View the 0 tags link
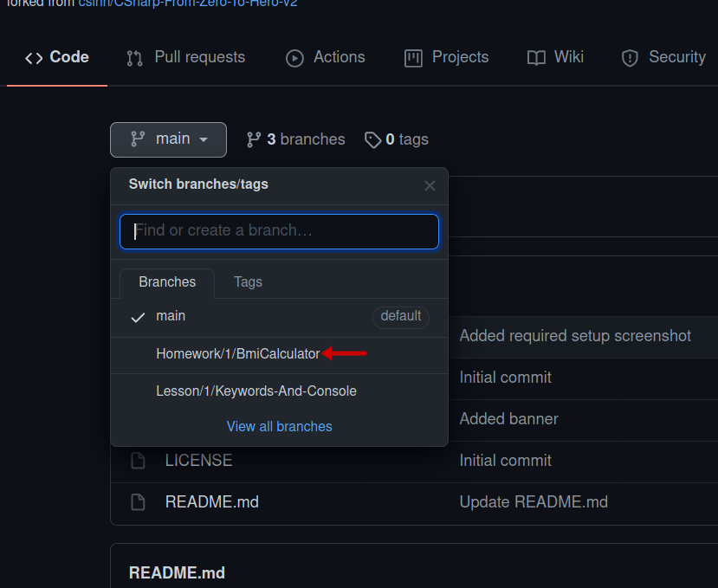Viewport: 718px width, 588px height. click(397, 139)
